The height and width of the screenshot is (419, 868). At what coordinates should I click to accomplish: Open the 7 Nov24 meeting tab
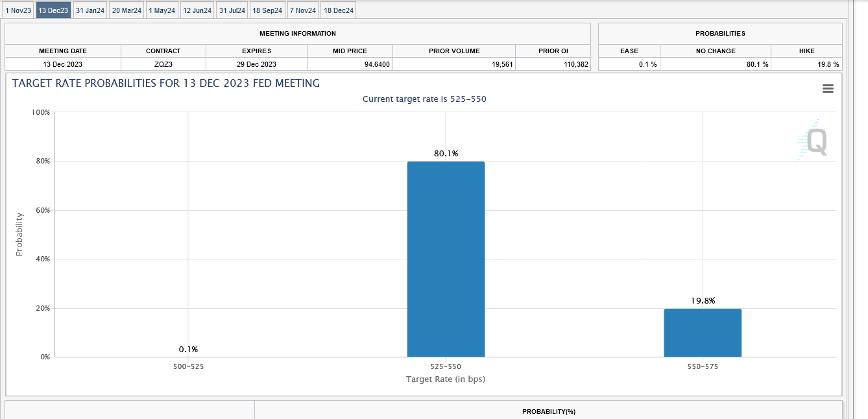tap(302, 10)
